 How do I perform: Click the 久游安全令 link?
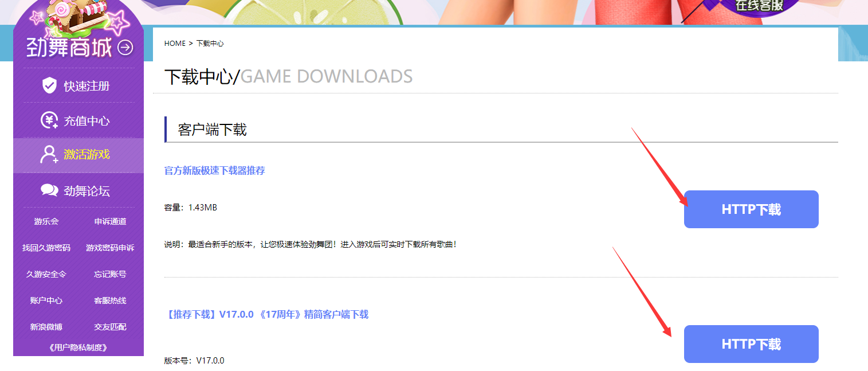[46, 274]
